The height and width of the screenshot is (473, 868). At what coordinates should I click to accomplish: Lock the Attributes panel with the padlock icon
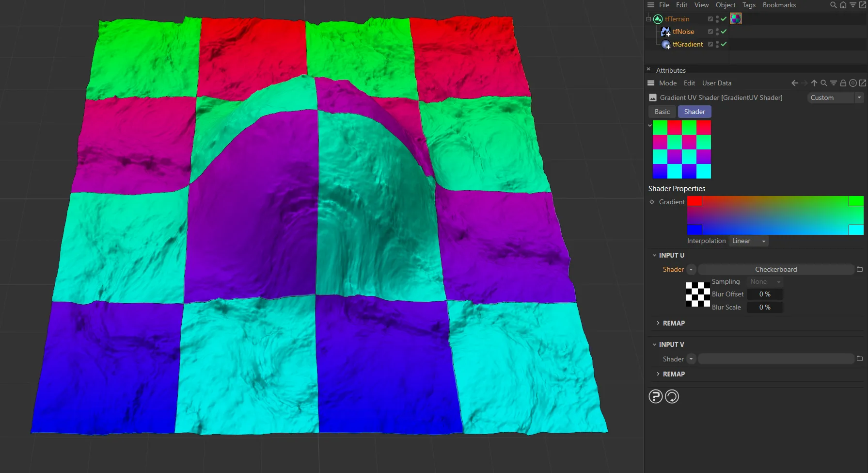[x=843, y=83]
